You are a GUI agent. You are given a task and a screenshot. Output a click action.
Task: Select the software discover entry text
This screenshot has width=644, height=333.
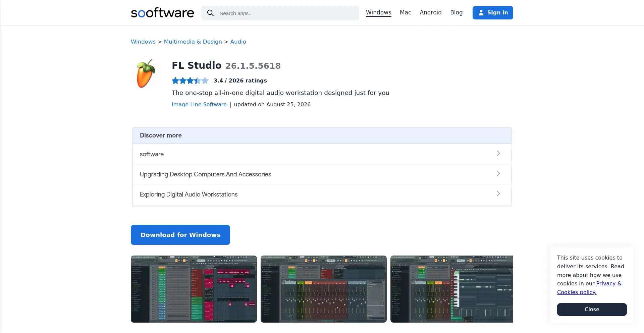click(x=152, y=154)
